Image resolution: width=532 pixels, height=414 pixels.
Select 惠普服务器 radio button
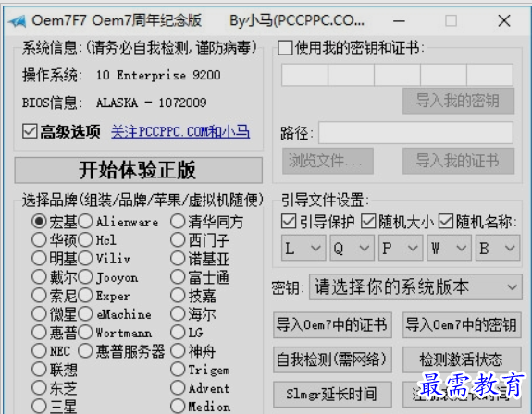(85, 350)
